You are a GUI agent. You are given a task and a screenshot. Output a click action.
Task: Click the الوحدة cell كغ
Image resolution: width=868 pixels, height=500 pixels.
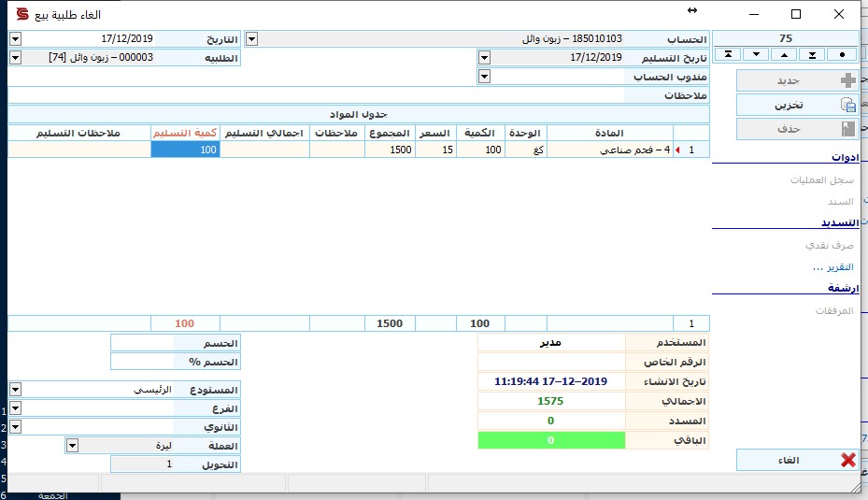coord(526,150)
